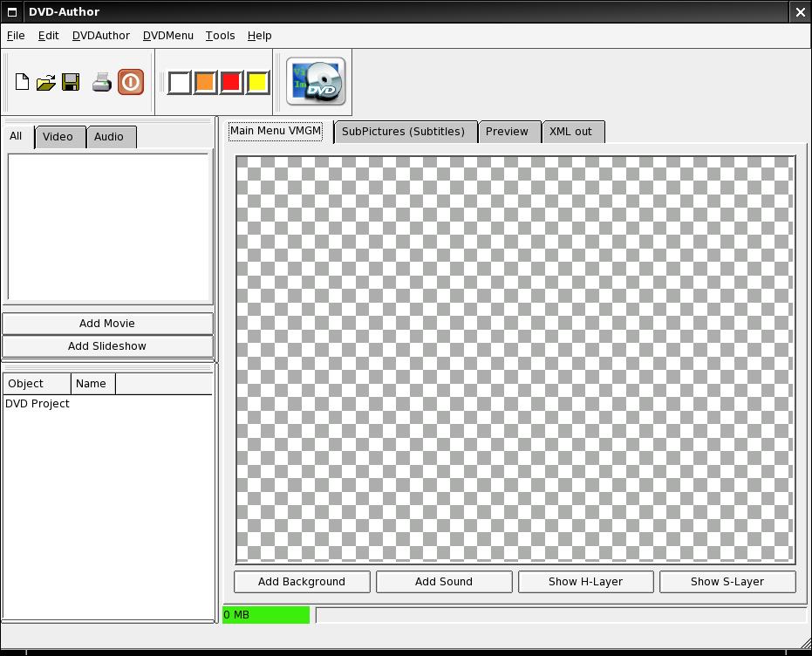The width and height of the screenshot is (812, 656).
Task: Select the Video tab in media panel
Action: click(58, 137)
